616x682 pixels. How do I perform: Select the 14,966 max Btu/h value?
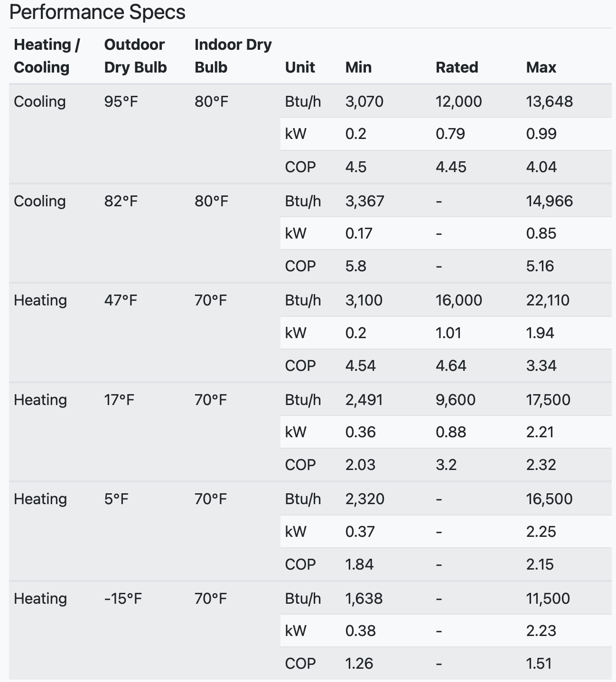pyautogui.click(x=549, y=201)
